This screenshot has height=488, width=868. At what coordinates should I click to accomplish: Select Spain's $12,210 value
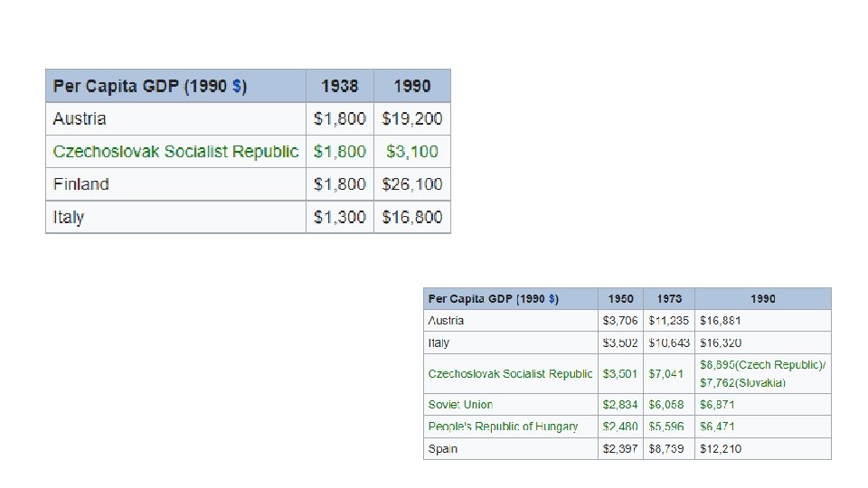click(721, 449)
